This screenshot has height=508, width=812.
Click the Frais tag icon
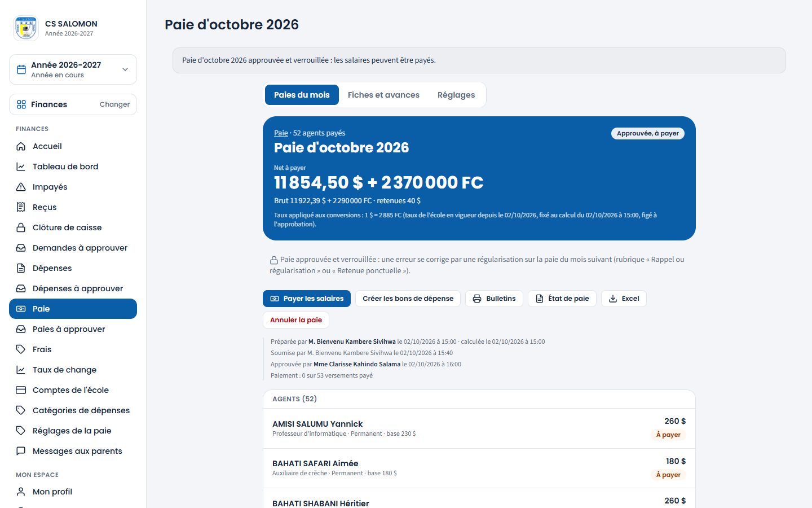click(x=21, y=349)
